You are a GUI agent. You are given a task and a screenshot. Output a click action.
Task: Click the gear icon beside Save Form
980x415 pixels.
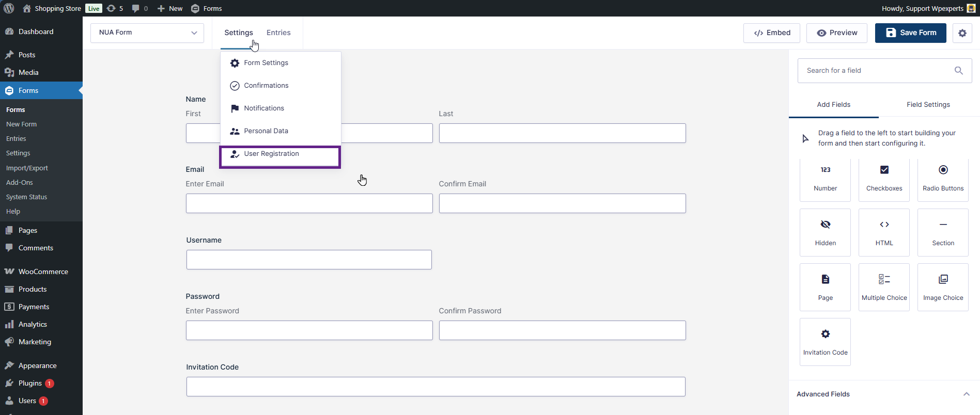pos(962,33)
